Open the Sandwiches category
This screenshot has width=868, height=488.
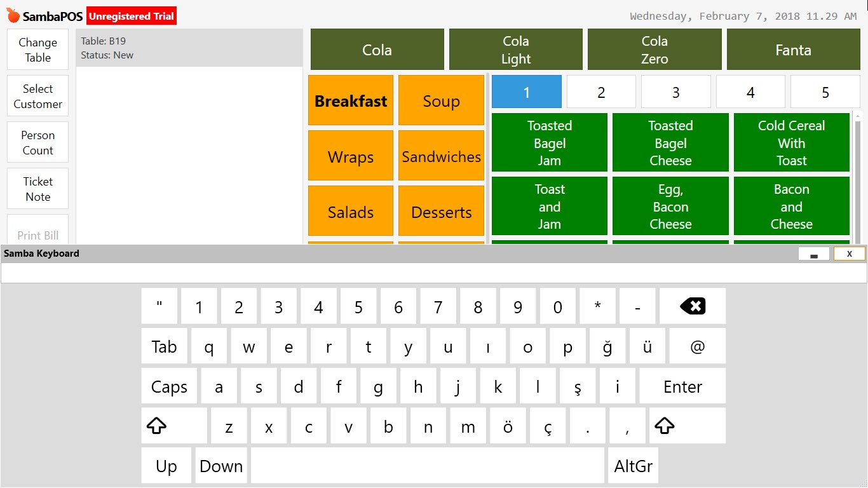coord(441,155)
